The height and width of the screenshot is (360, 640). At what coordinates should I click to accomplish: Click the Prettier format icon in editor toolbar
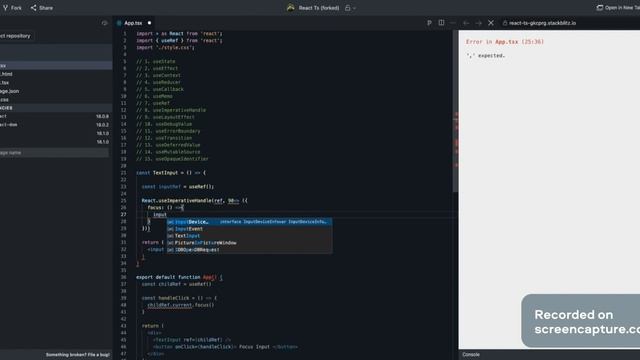pyautogui.click(x=429, y=23)
